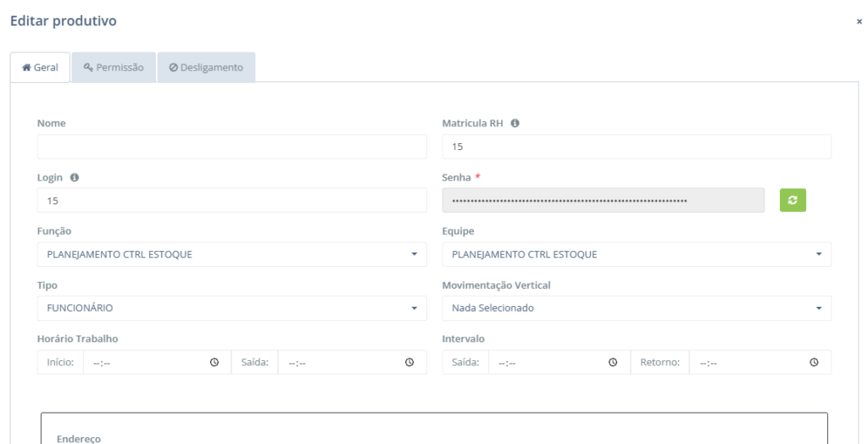This screenshot has height=444, width=868.
Task: Select the Geral tab
Action: [40, 68]
